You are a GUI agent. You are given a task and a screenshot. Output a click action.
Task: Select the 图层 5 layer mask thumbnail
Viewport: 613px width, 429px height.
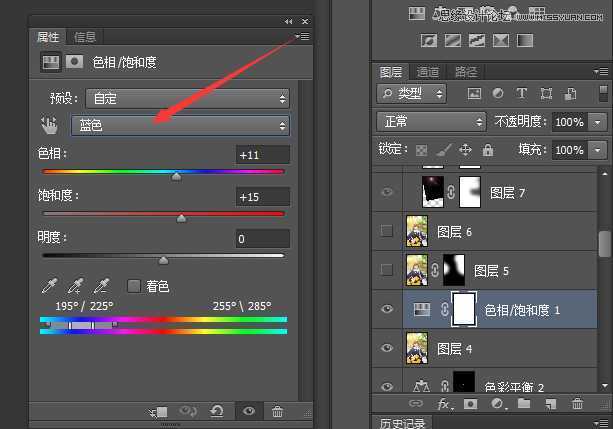tap(454, 270)
